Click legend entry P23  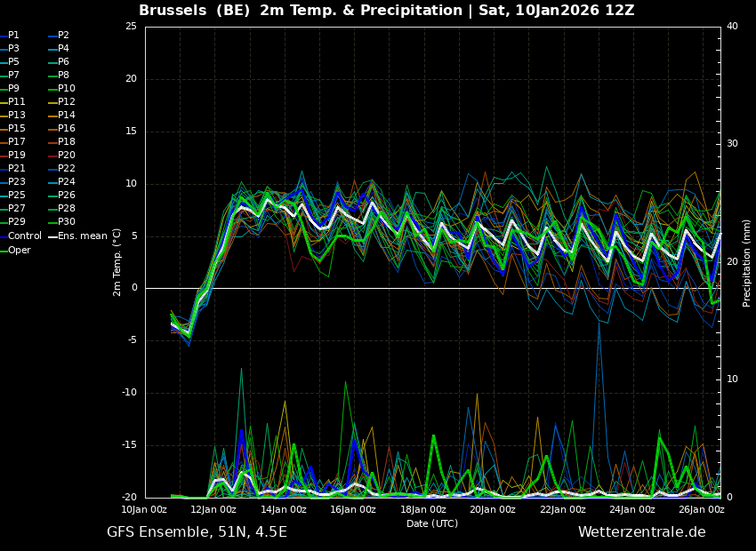coord(16,181)
